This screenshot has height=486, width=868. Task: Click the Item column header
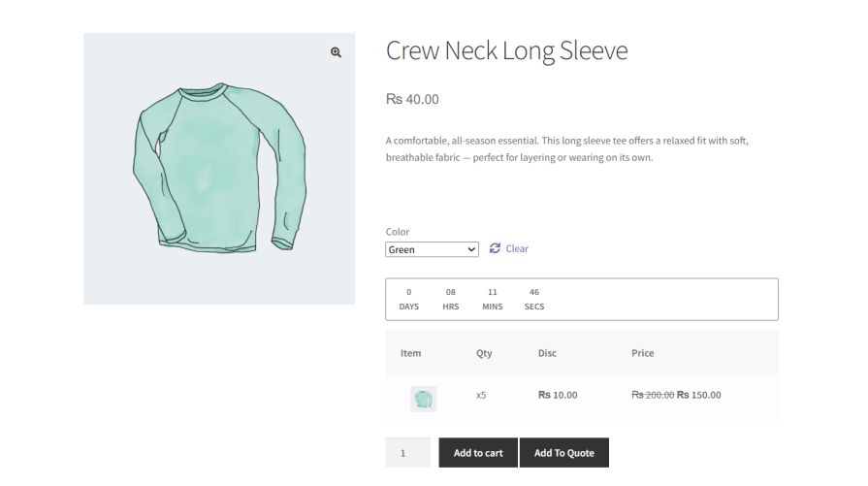pyautogui.click(x=411, y=353)
